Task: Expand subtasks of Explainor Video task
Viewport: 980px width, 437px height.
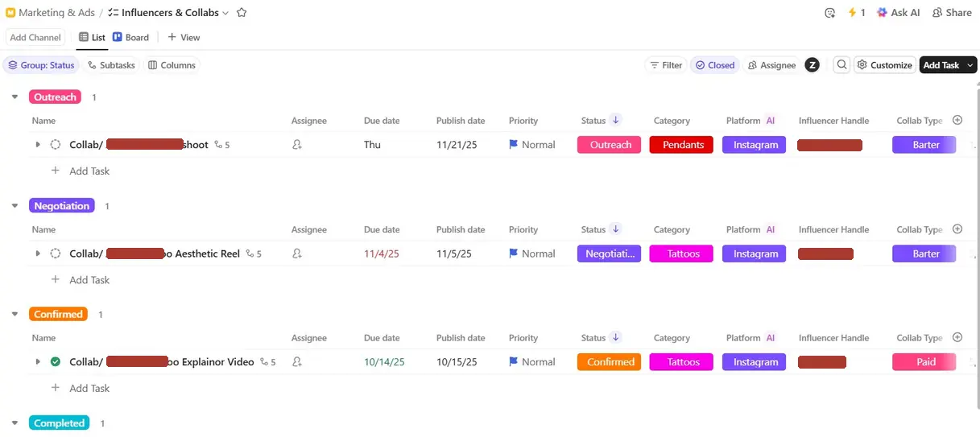Action: point(38,362)
